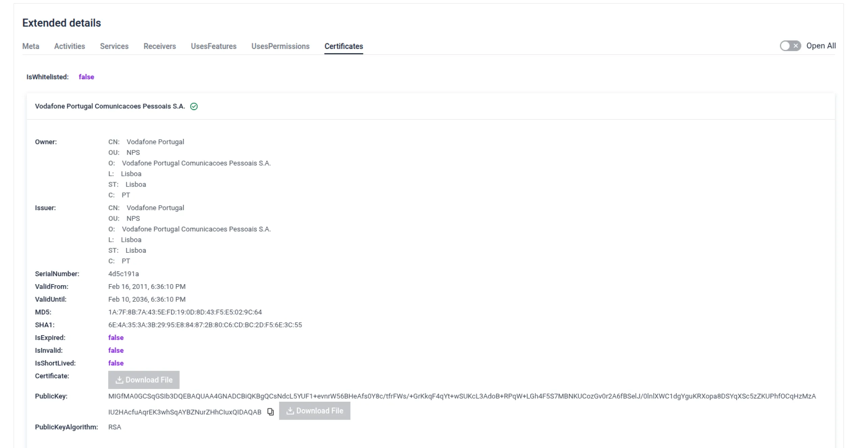Click the X icon inside the Open All switch
Image resolution: width=868 pixels, height=448 pixels.
(x=796, y=46)
